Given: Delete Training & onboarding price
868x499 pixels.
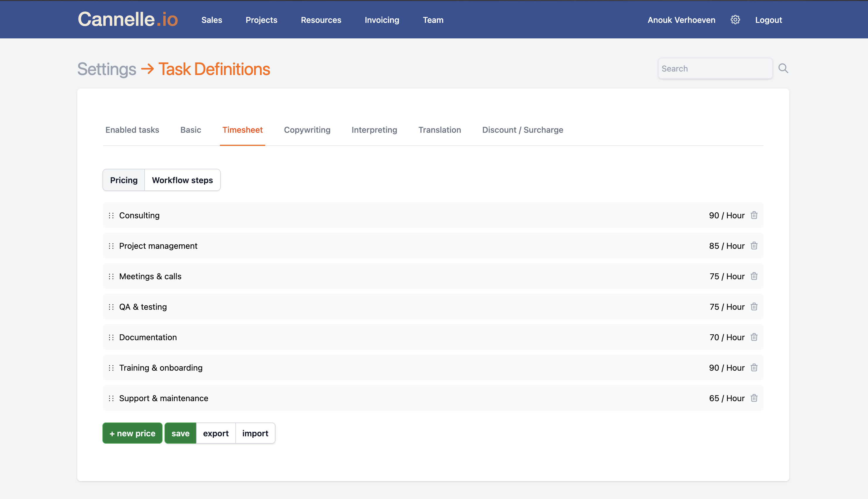Looking at the screenshot, I should (x=754, y=368).
